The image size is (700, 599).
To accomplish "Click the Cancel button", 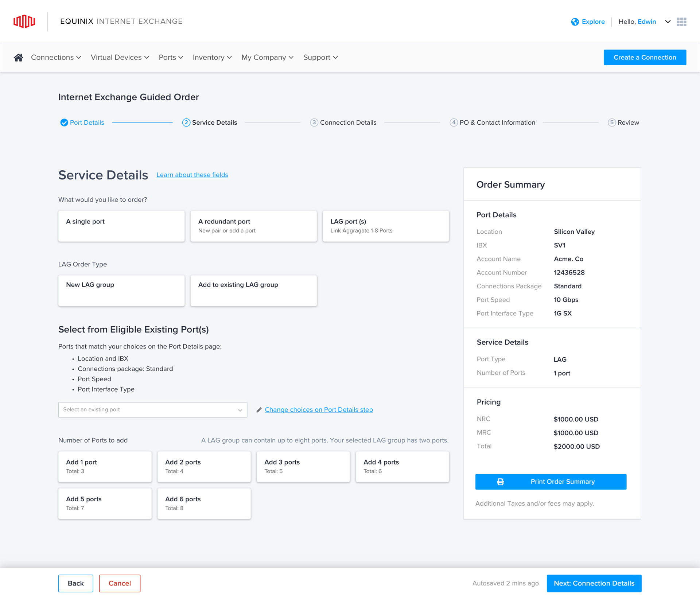I will tap(120, 583).
